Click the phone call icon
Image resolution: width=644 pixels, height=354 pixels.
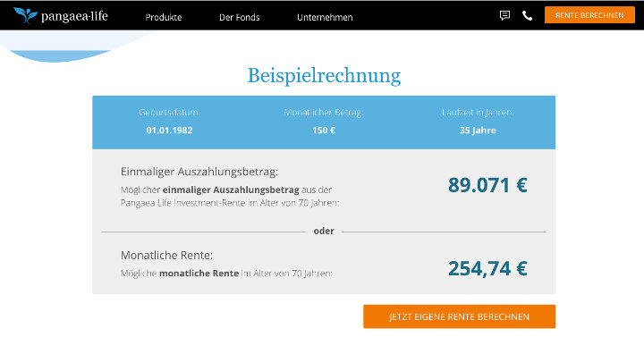point(528,15)
